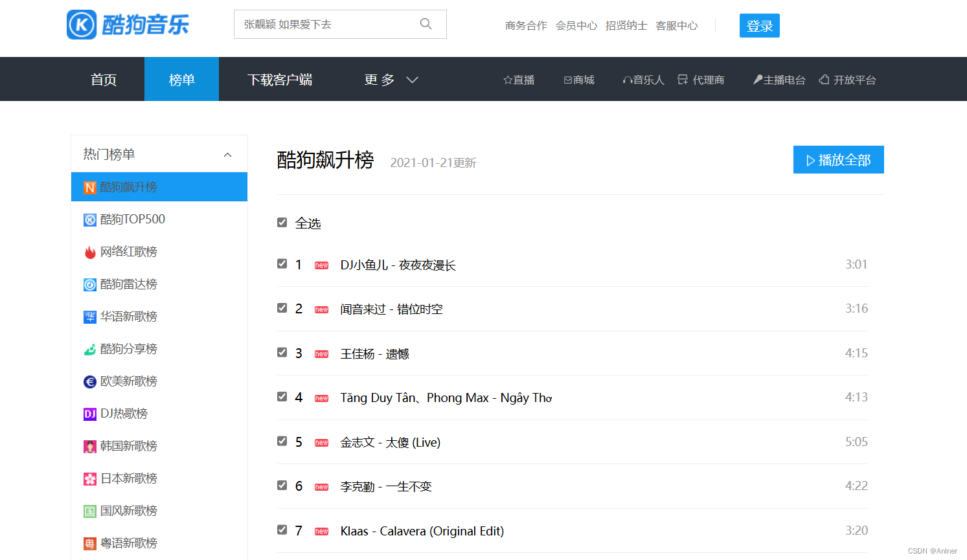This screenshot has height=560, width=967.
Task: Play song DJ小鱼儿 - 夜夜夜漫长
Action: (398, 265)
